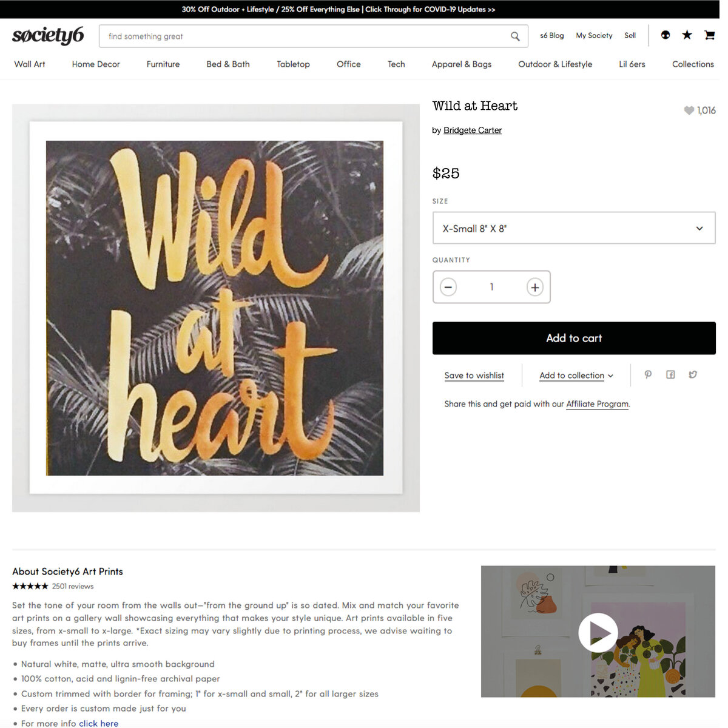Viewport: 728px width, 728px height.
Task: Like the artwork with the heart icon
Action: 689,110
